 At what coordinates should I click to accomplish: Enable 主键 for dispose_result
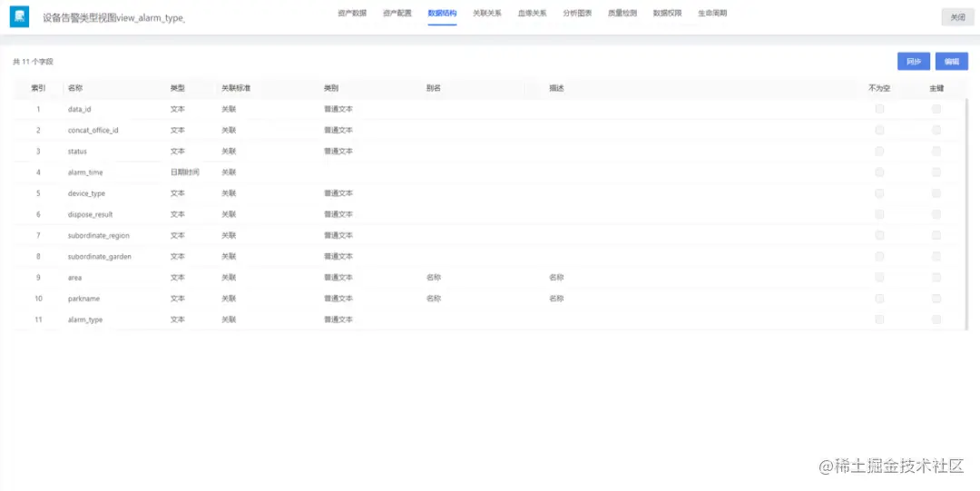coord(936,214)
